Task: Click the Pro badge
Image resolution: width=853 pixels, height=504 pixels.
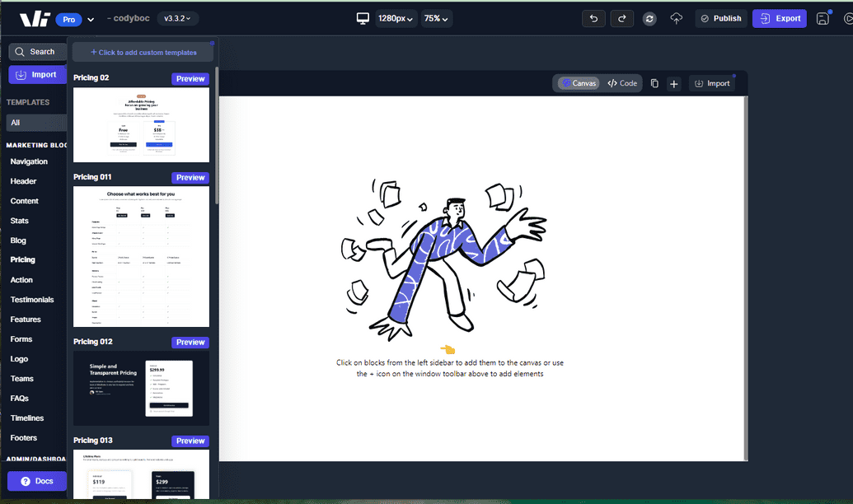Action: [68, 20]
